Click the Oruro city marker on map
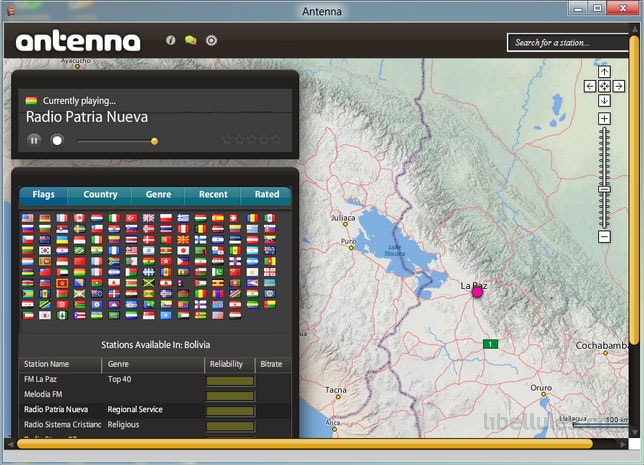The width and height of the screenshot is (644, 465). (543, 394)
